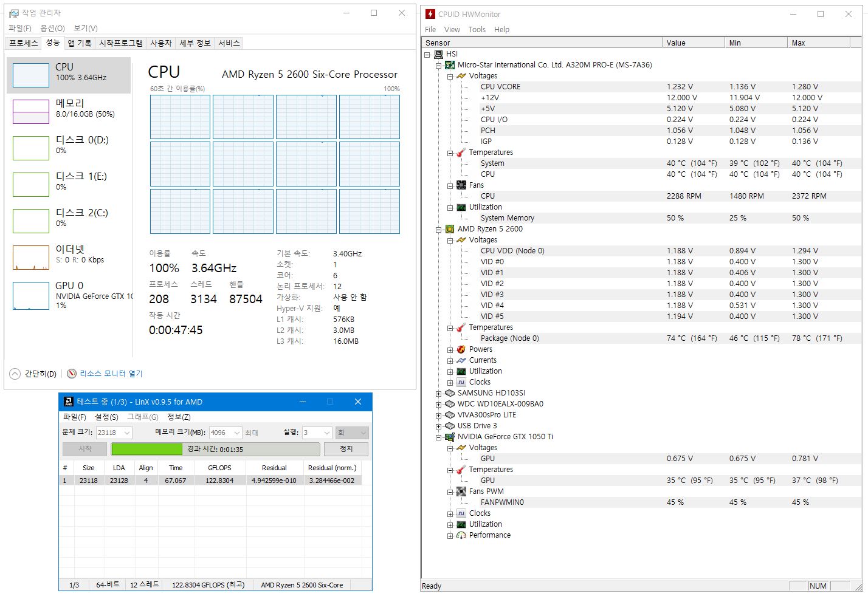Click the Performance gauge icon in HWMonitor
The image size is (868, 599).
pyautogui.click(x=461, y=535)
